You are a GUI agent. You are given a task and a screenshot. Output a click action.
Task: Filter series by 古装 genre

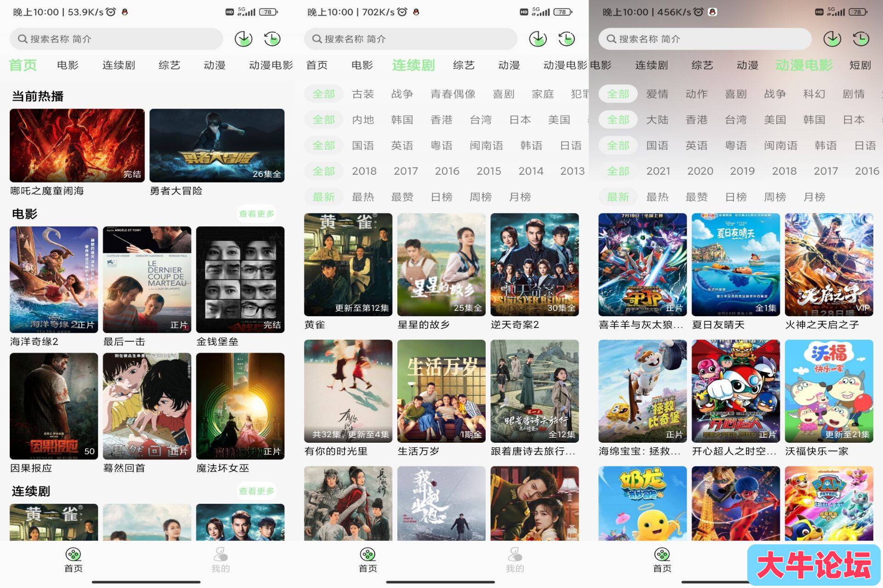[x=363, y=94]
